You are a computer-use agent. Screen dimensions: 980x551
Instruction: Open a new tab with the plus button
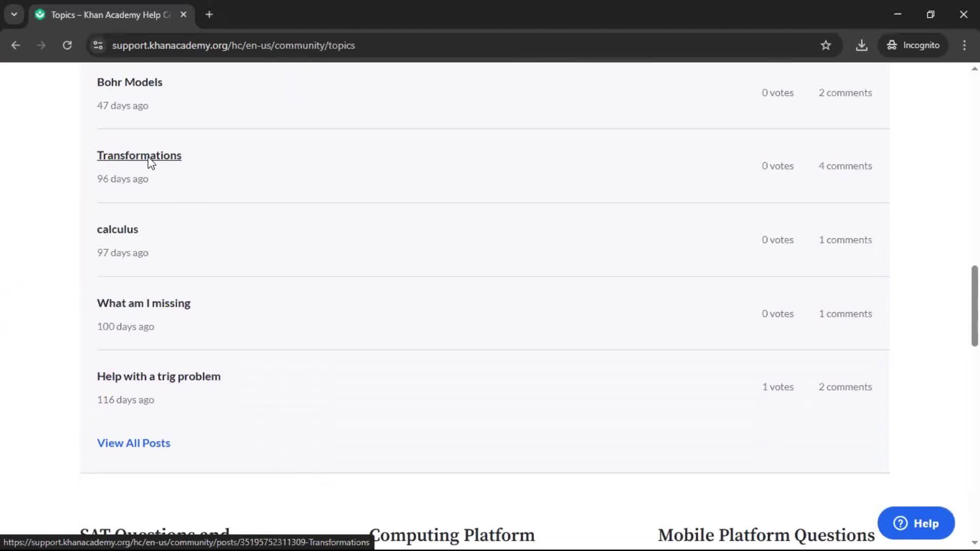(209, 15)
